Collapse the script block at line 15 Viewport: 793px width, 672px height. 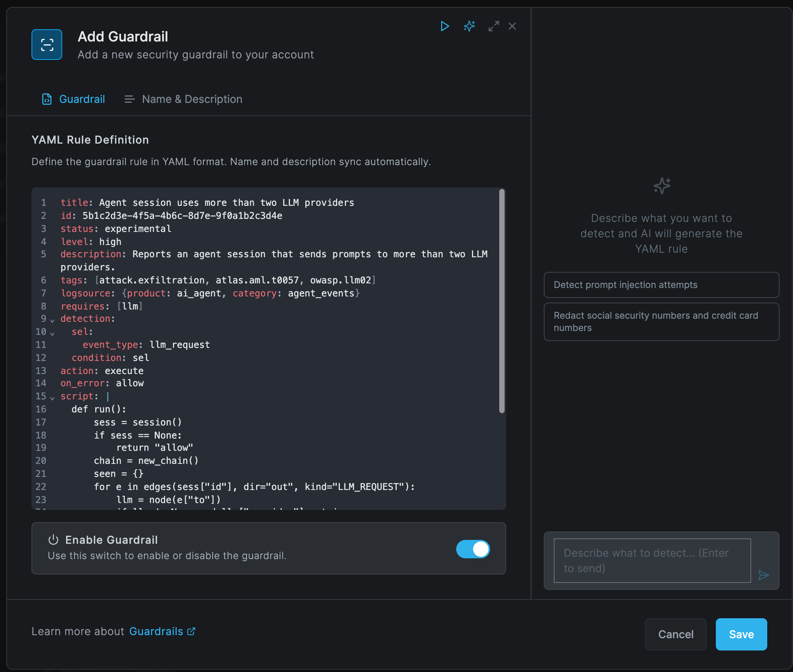point(53,398)
